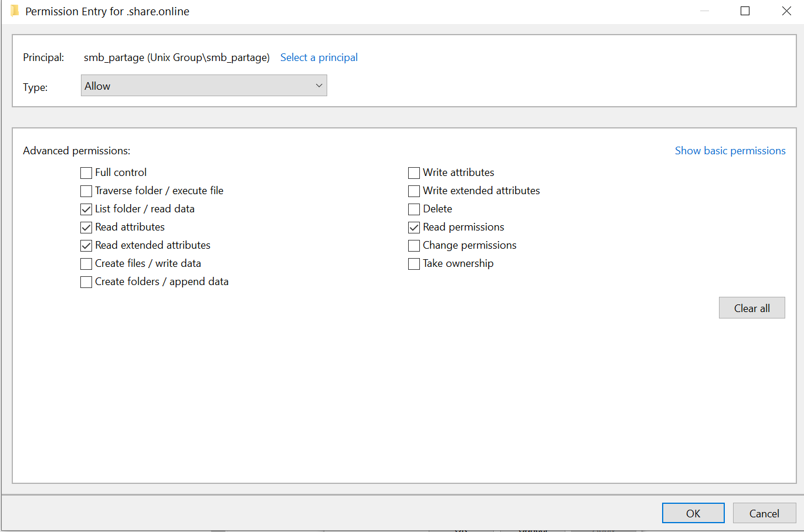Check the Write attributes box
The height and width of the screenshot is (532, 804).
point(414,173)
